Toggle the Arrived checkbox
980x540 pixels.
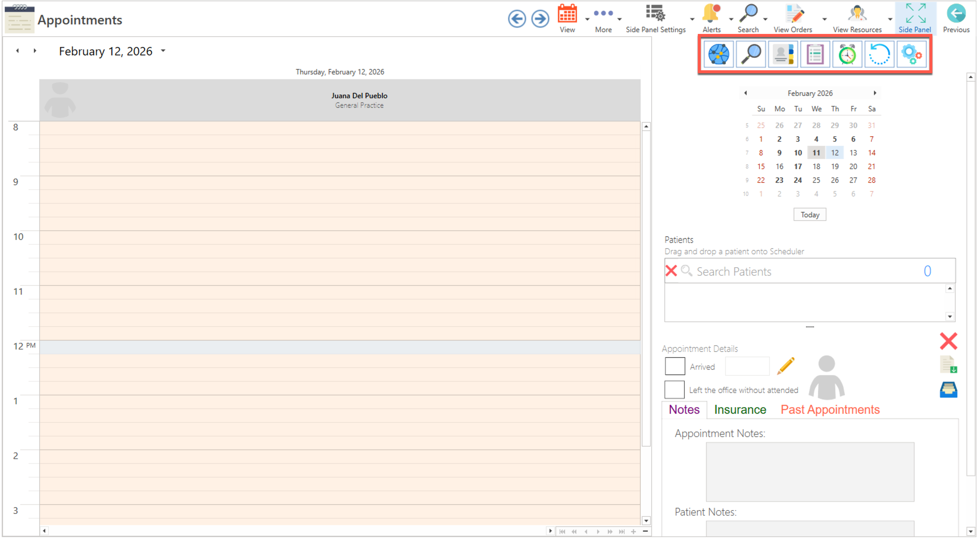[x=675, y=366]
